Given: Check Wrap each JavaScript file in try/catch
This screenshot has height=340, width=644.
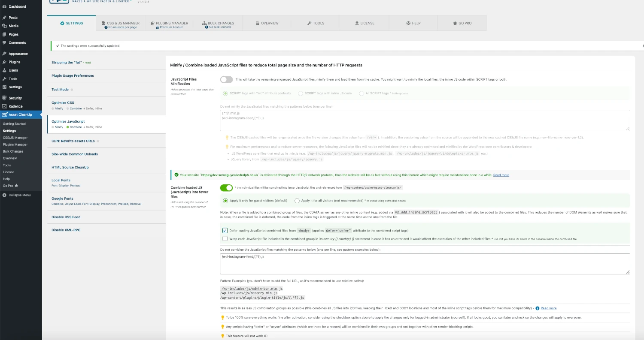Looking at the screenshot, I should (x=225, y=238).
